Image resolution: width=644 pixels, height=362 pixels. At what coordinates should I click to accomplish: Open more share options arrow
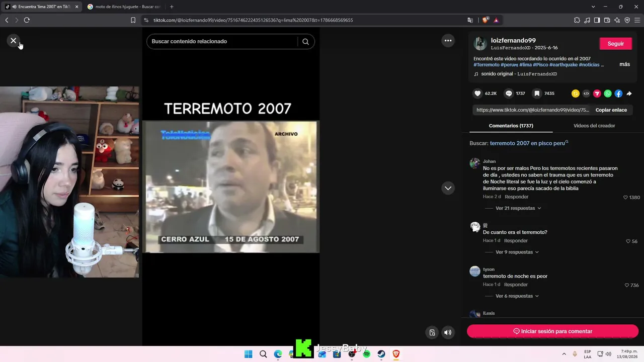(629, 94)
